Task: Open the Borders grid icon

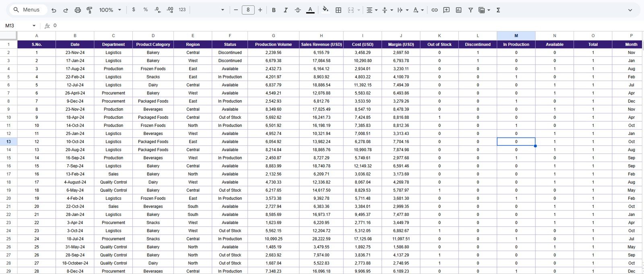Action: 339,10
